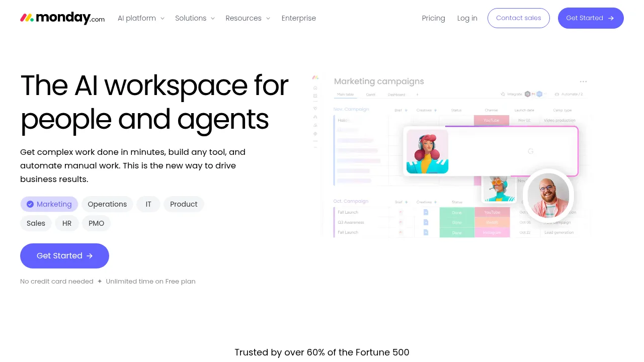Screen dimensions: 644x362
Task: Click the Contact sales button
Action: tap(519, 18)
